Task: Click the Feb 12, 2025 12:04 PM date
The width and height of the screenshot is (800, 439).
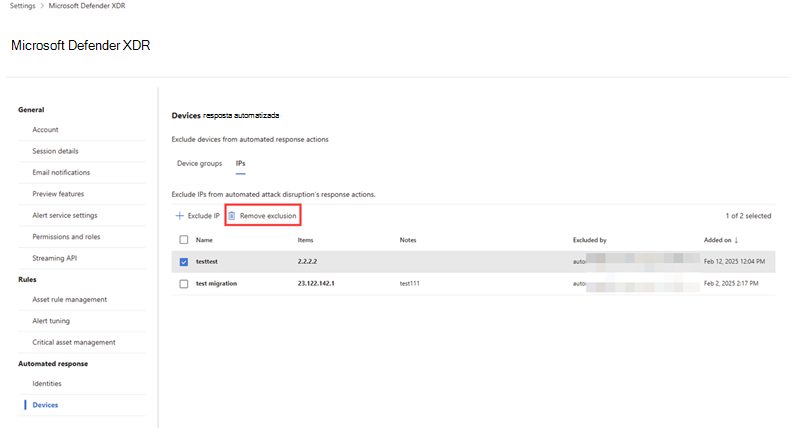Action: pos(734,261)
